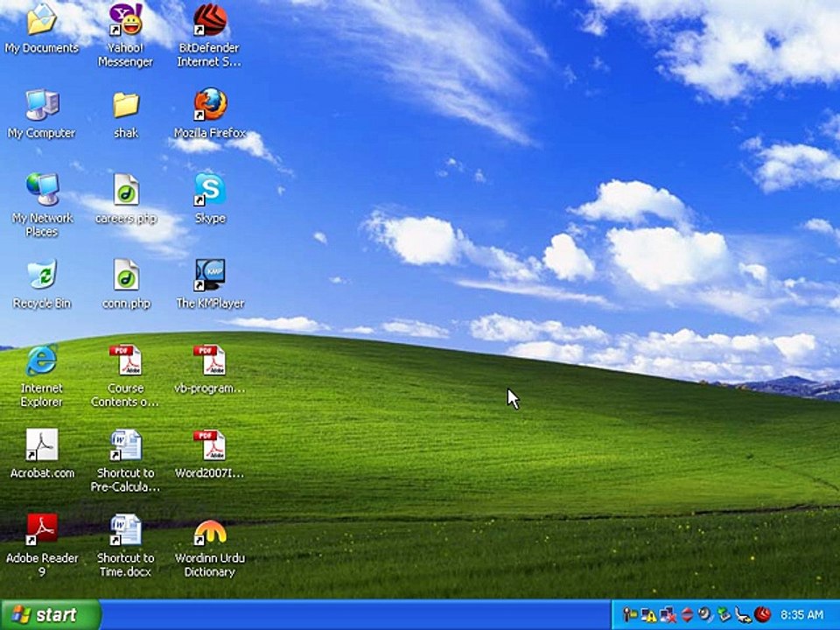This screenshot has width=840, height=630.
Task: Click the network warning tray icon
Action: (x=649, y=614)
